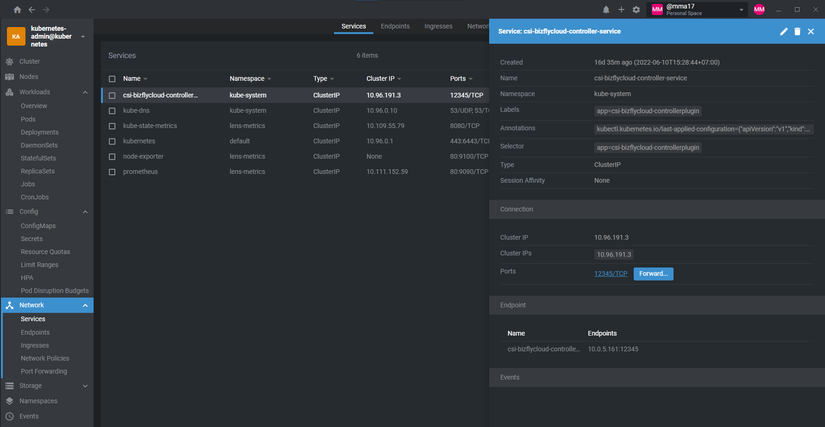Image resolution: width=825 pixels, height=427 pixels.
Task: Tick the checkbox for kube-dns service
Action: (112, 111)
